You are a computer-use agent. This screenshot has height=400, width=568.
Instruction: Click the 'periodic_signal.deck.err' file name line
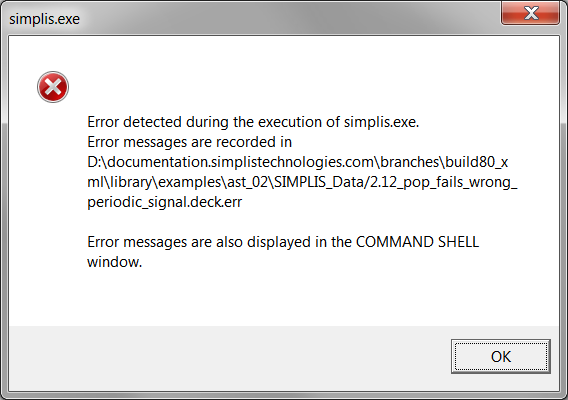164,202
